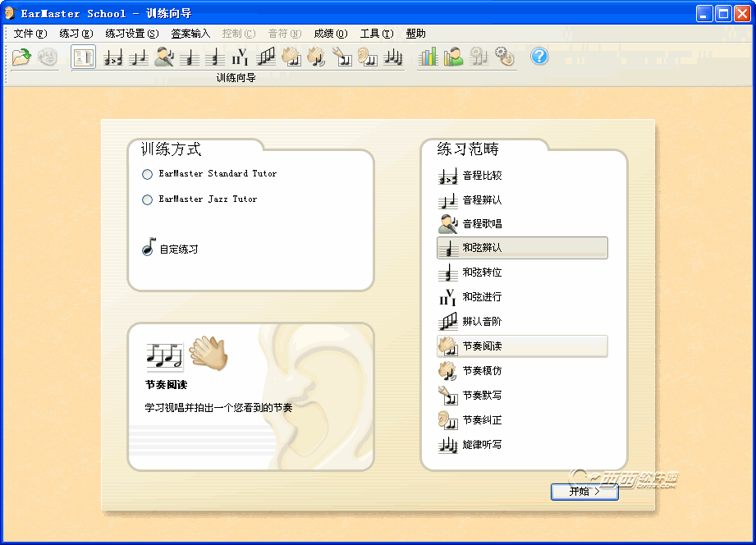The height and width of the screenshot is (545, 756).
Task: Click the interval comparison toolbar icon
Action: (113, 57)
